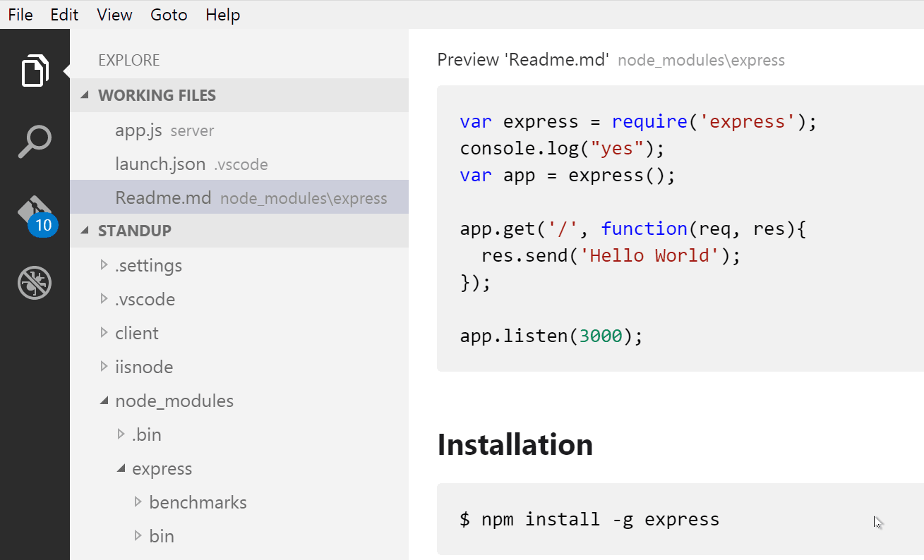
Task: Open the Goto menu
Action: pyautogui.click(x=169, y=14)
